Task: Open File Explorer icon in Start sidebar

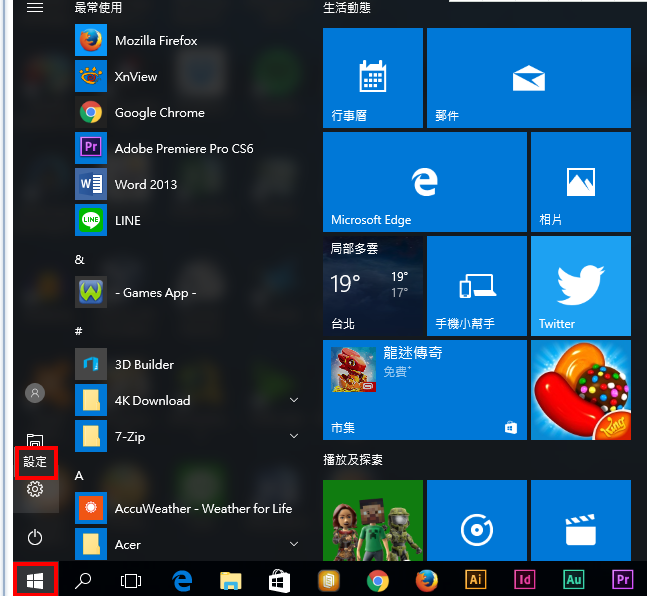Action: 35,440
